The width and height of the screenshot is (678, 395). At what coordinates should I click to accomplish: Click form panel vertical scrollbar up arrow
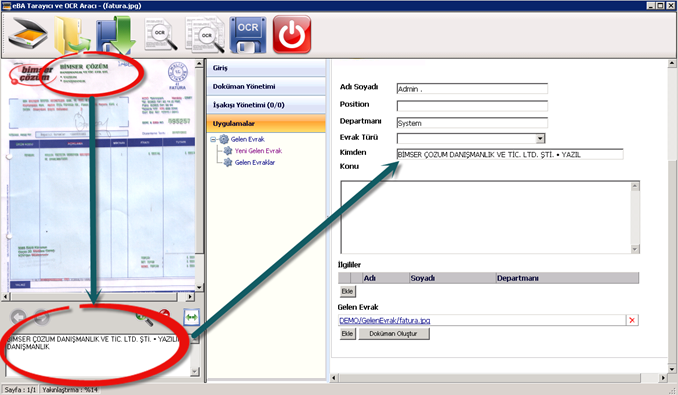[672, 64]
